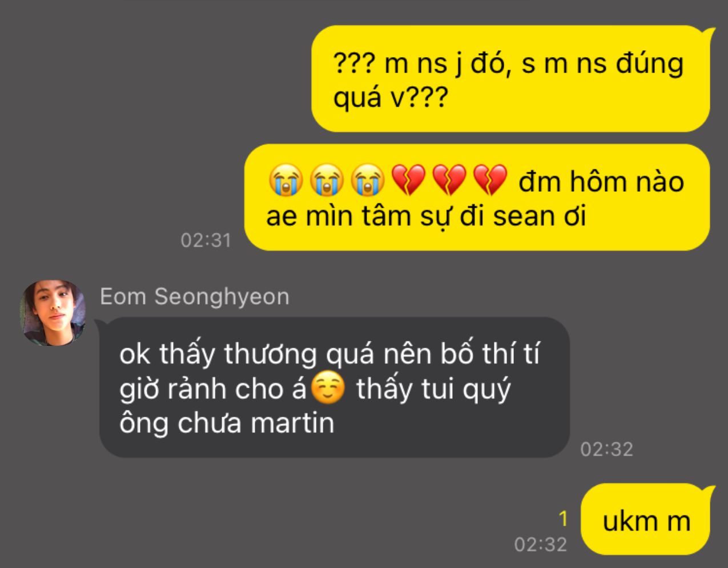728x568 pixels.
Task: Tap the "??? m ns j đó" message bubble
Action: pos(512,78)
